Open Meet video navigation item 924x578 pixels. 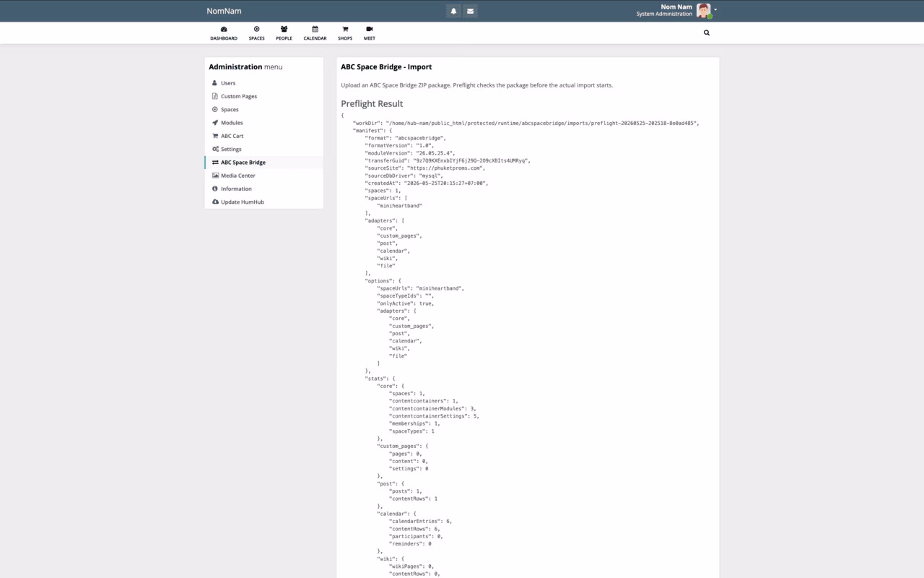(369, 33)
